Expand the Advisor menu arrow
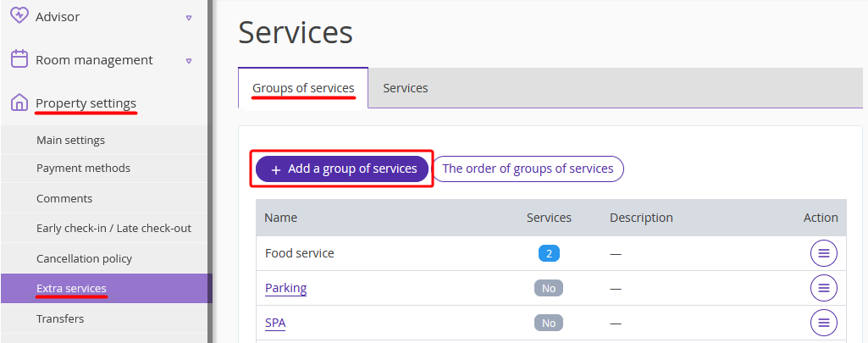 [x=189, y=18]
